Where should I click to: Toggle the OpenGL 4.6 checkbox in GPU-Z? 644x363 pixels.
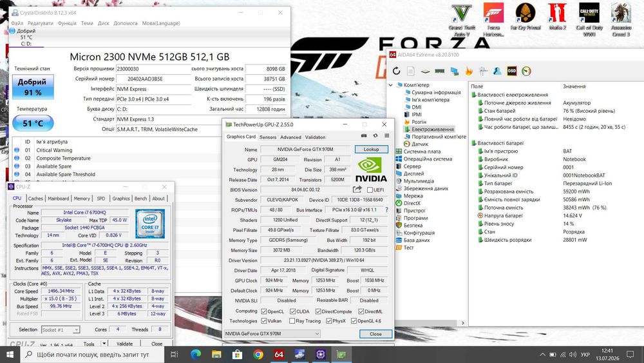pos(354,321)
